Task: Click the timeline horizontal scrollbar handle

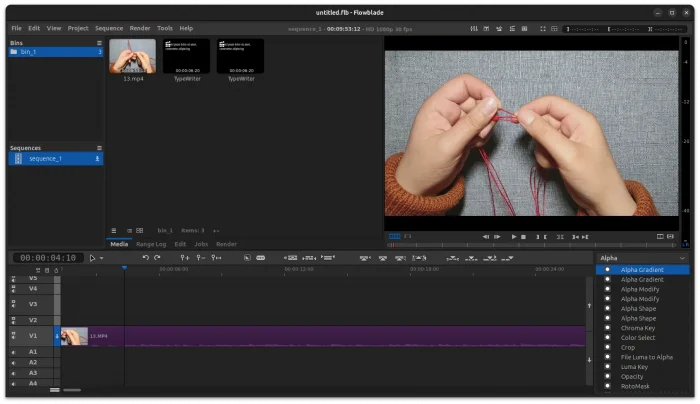Action: pyautogui.click(x=72, y=390)
